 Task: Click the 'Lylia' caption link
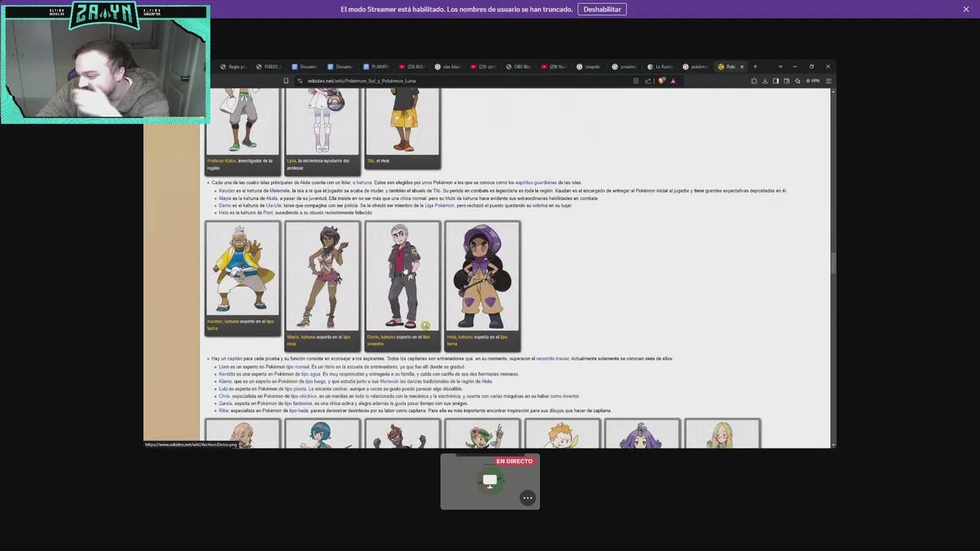(292, 161)
